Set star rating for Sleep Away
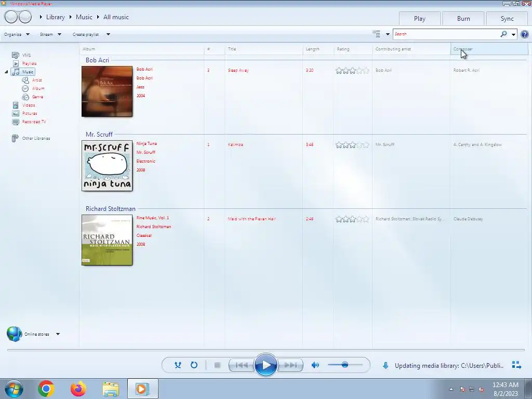Image resolution: width=532 pixels, height=399 pixels. [x=352, y=71]
